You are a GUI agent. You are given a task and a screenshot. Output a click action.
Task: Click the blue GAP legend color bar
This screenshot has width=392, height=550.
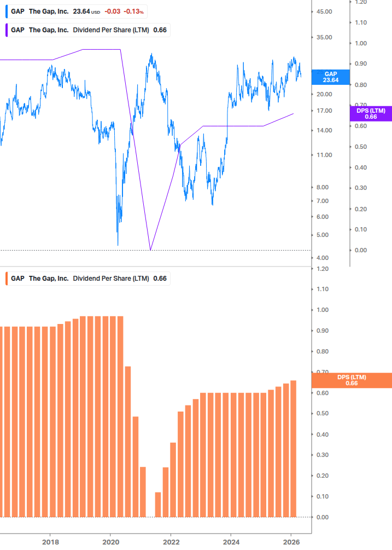[7, 11]
